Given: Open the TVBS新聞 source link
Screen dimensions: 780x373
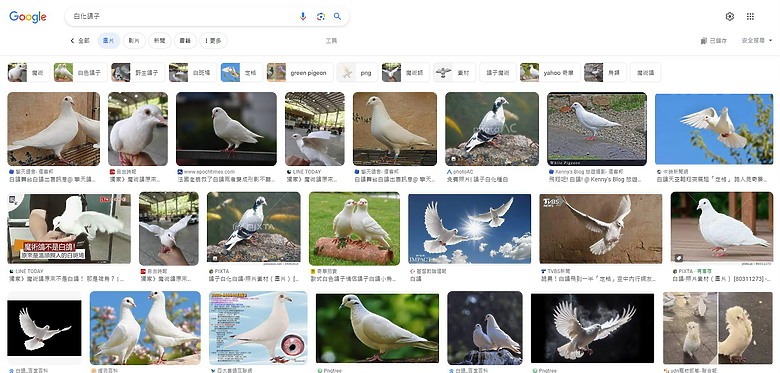Looking at the screenshot, I should click(x=560, y=272).
